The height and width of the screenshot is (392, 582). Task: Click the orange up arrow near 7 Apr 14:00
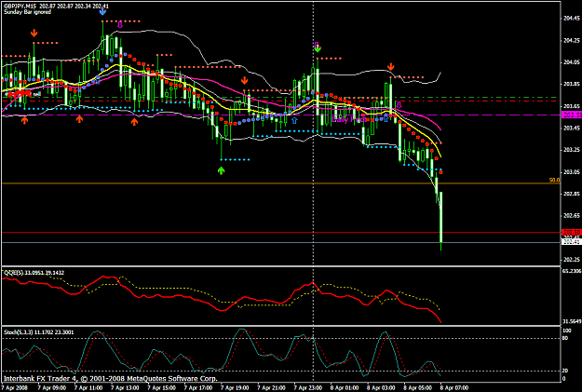[134, 121]
